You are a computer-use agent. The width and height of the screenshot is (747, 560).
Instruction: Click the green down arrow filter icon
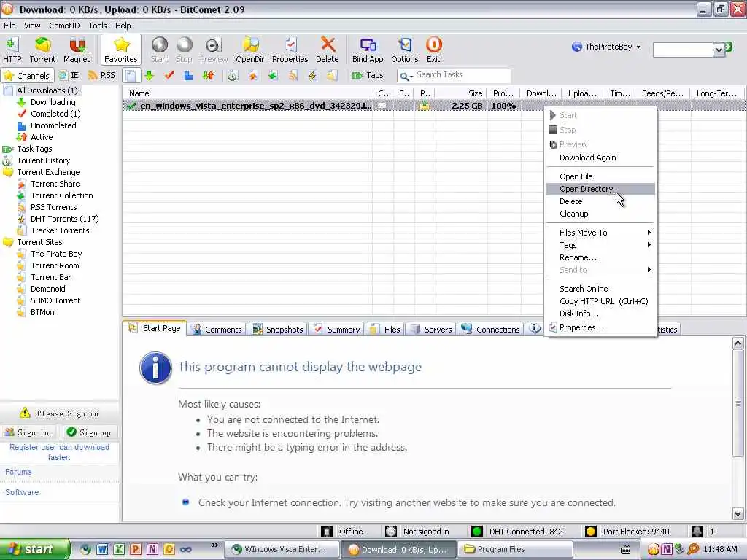click(149, 75)
